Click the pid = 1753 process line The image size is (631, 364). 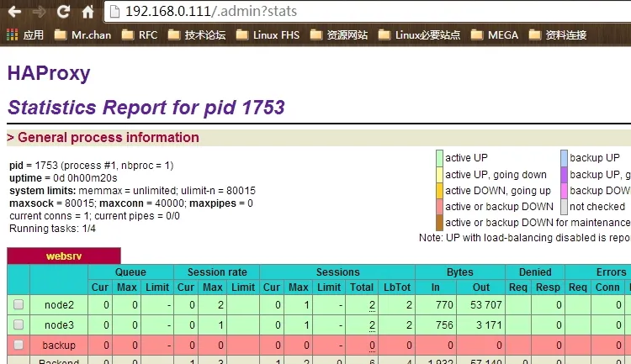[x=92, y=166]
